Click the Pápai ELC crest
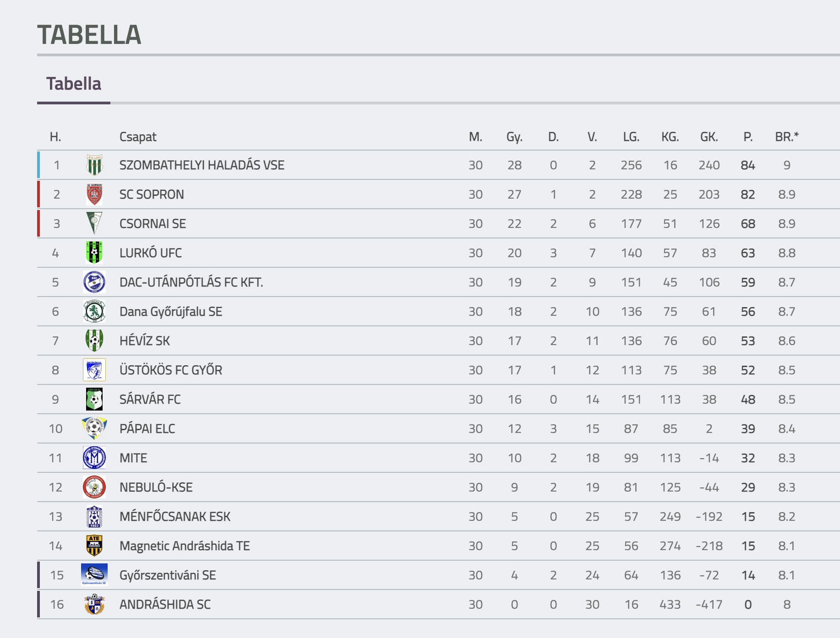The image size is (840, 638). point(94,428)
